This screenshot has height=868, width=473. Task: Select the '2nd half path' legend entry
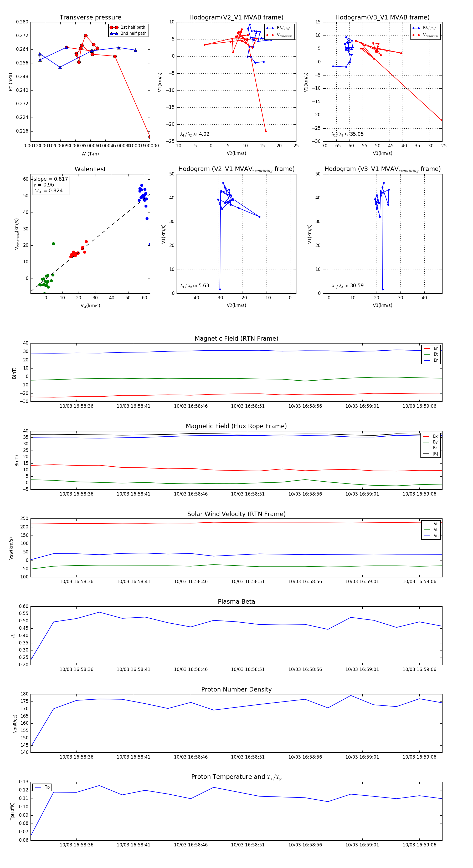click(x=128, y=33)
